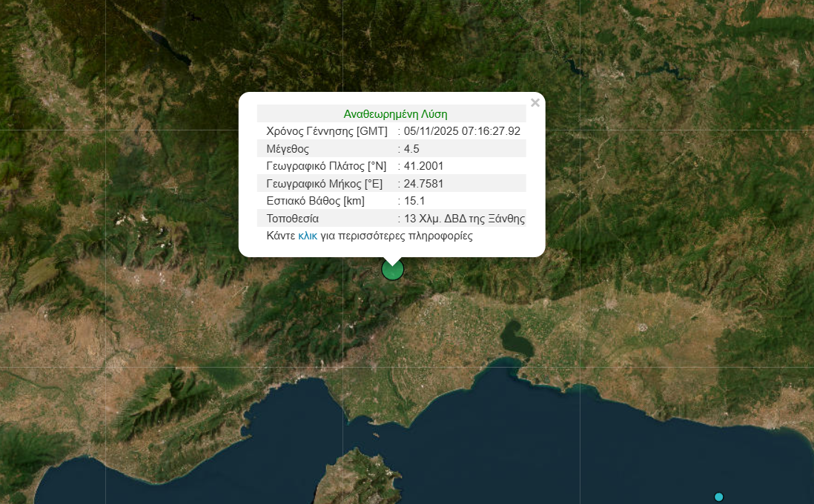Click the 'Μέγεθος' label in the popup
814x504 pixels.
point(288,148)
